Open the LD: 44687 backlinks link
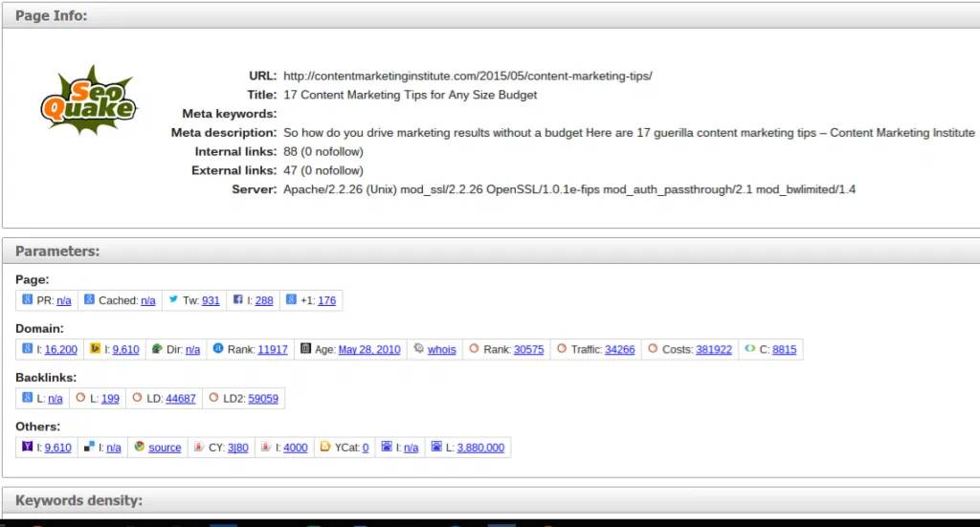980x527 pixels. click(x=181, y=399)
